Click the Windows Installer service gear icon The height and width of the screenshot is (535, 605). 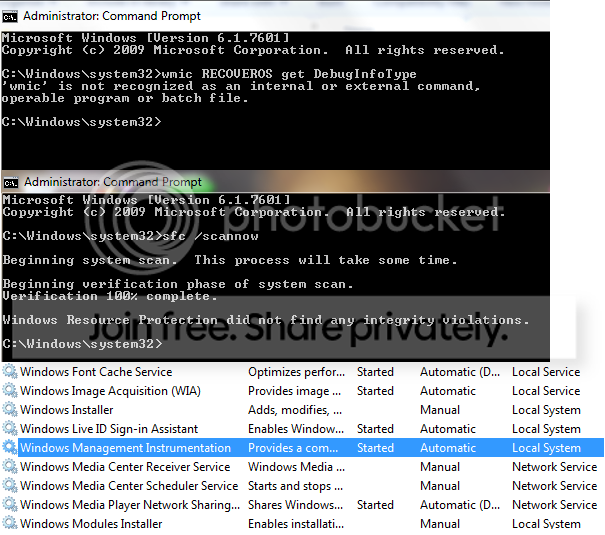pyautogui.click(x=10, y=410)
